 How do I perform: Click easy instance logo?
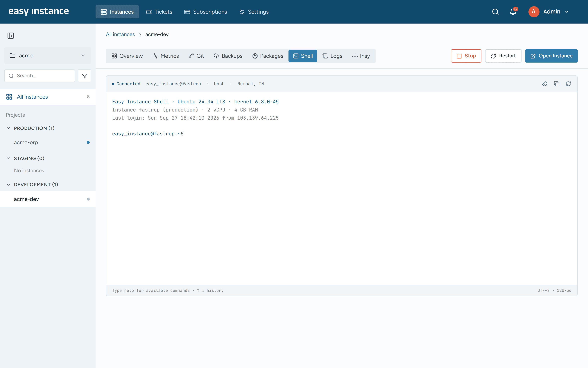(39, 11)
